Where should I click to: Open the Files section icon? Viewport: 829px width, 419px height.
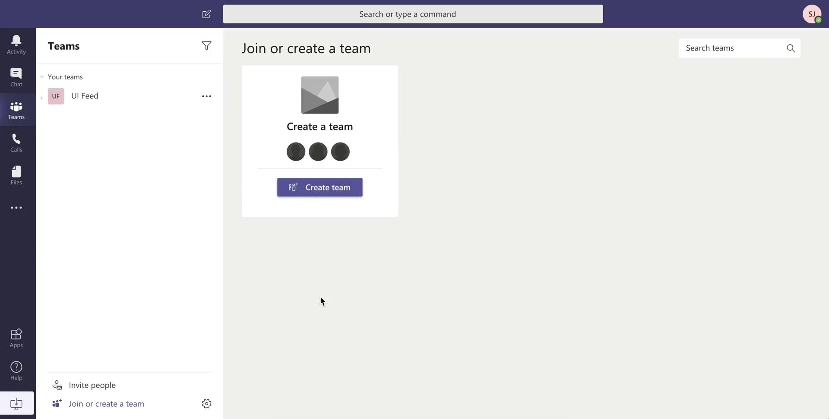(x=16, y=171)
